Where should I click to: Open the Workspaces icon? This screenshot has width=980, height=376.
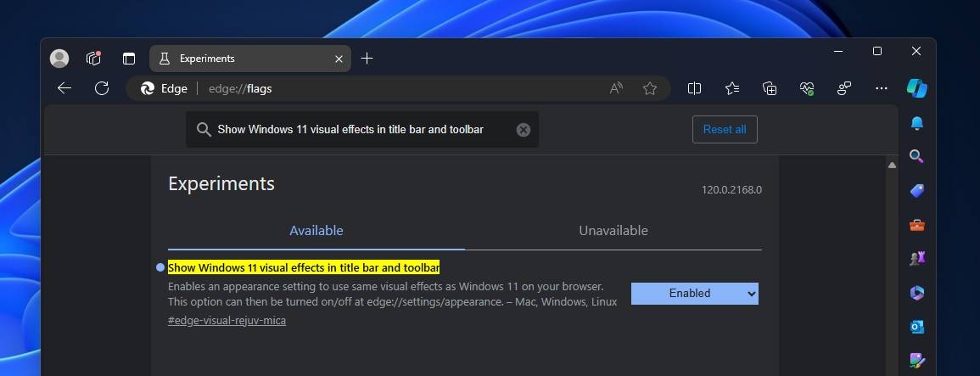coord(94,59)
